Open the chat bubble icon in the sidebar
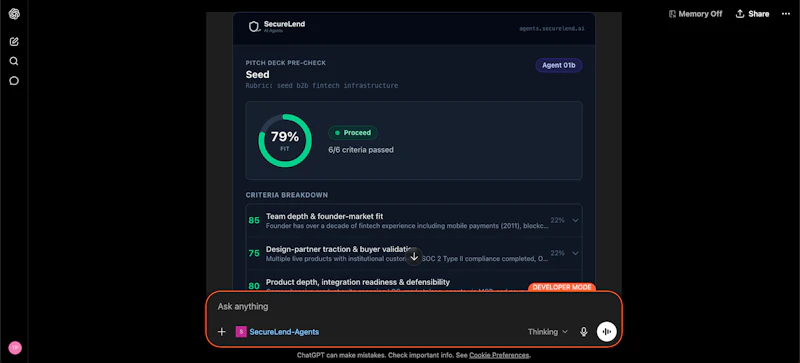The image size is (800, 363). (14, 81)
